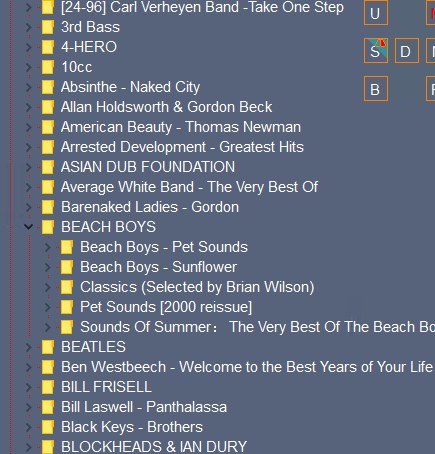Click the folder icon for Pet Sounds [2000 reissue]
Viewport: 435px width, 454px height.
(x=67, y=307)
